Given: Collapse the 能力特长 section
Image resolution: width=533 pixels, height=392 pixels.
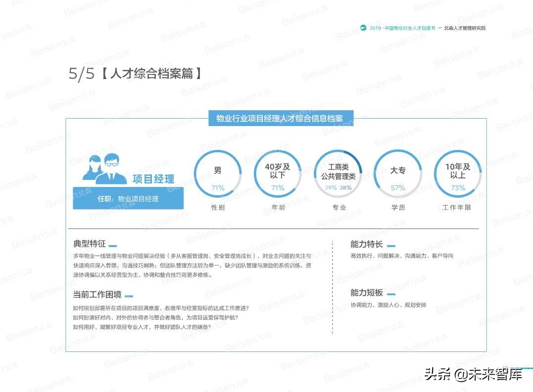Looking at the screenshot, I should (x=365, y=244).
